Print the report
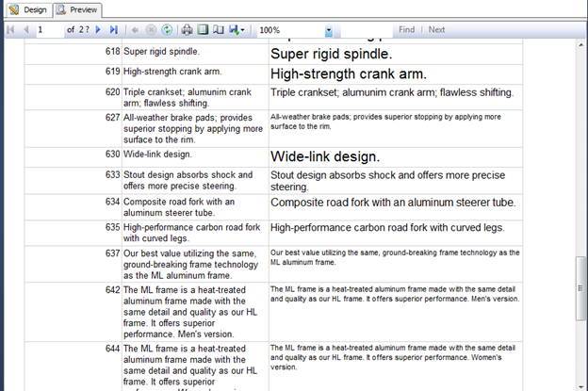 (188, 30)
